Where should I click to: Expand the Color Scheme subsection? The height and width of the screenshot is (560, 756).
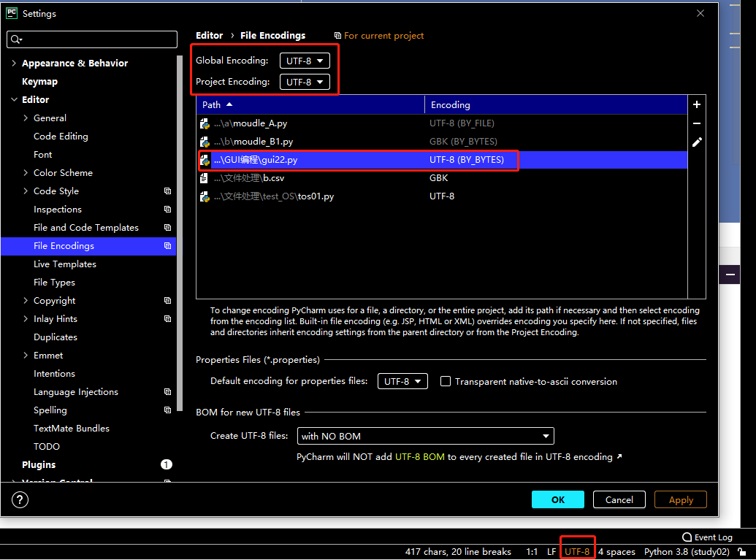coord(26,172)
